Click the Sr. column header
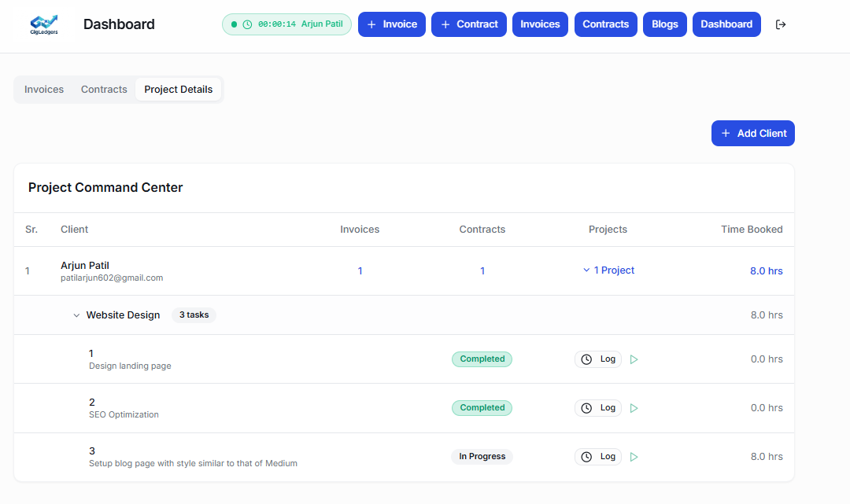 tap(31, 230)
